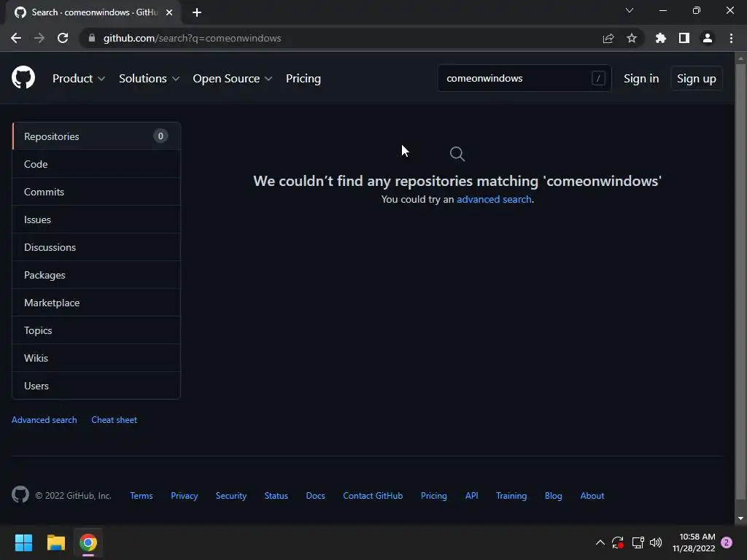
Task: Expand the Solutions dropdown menu
Action: [149, 79]
